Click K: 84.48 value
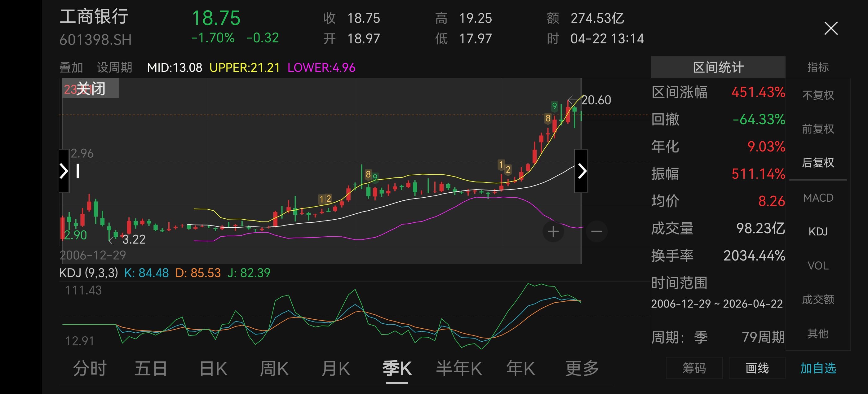This screenshot has width=868, height=394. pos(147,273)
